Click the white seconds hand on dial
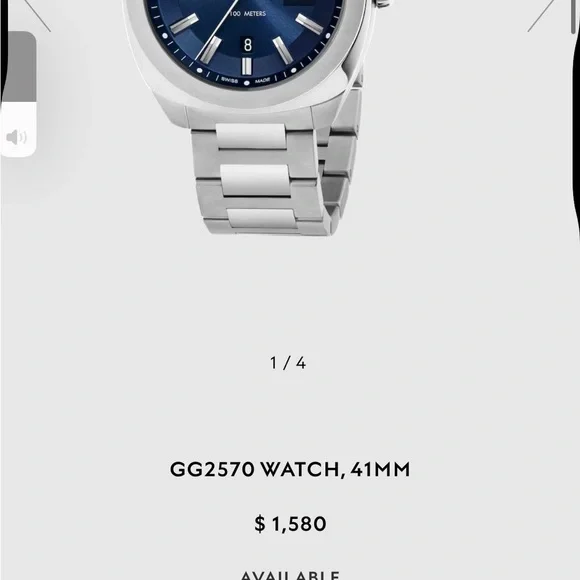 216,30
